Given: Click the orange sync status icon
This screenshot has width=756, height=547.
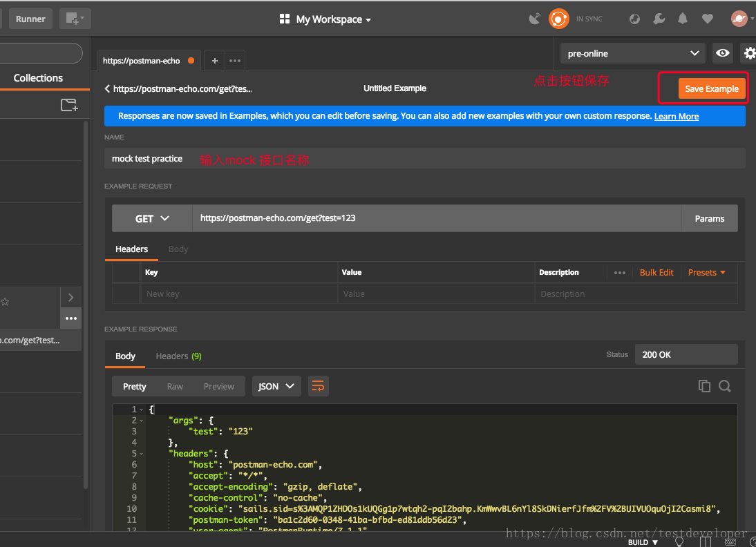Looking at the screenshot, I should click(x=558, y=19).
